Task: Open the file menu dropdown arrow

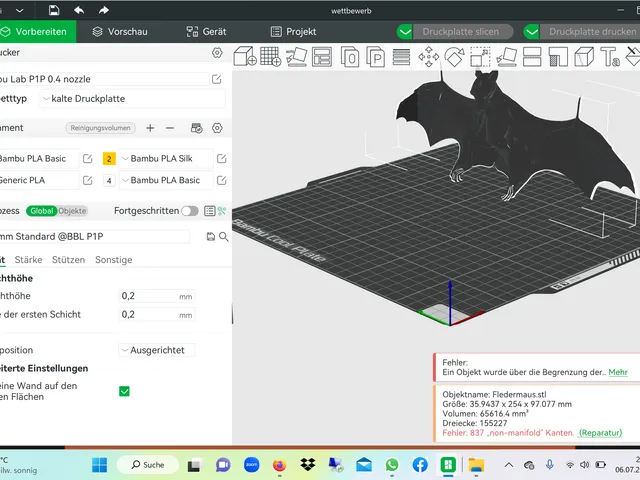Action: coord(20,11)
